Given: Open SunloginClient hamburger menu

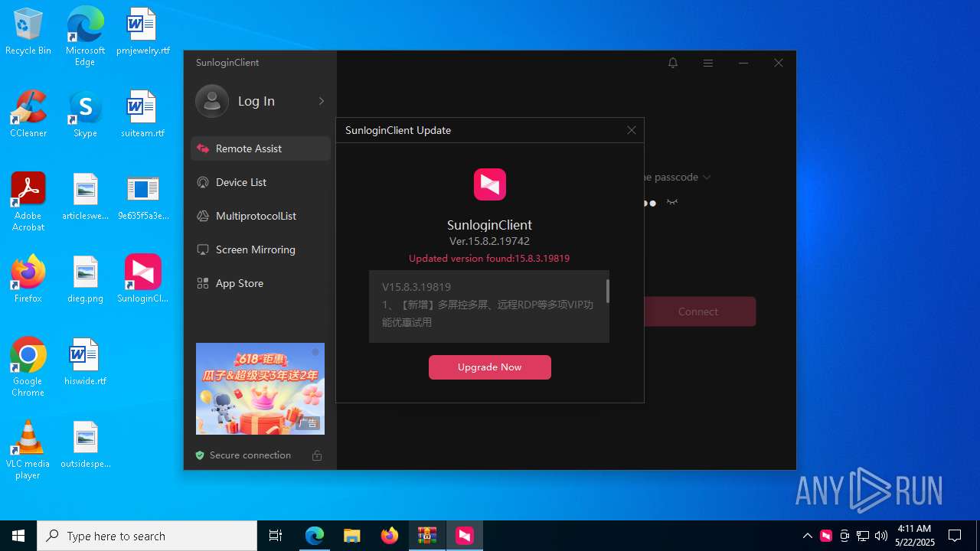Looking at the screenshot, I should point(708,63).
